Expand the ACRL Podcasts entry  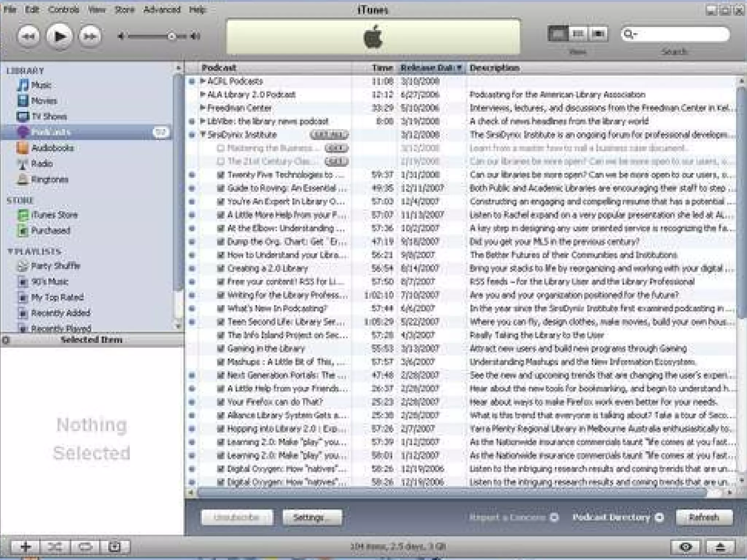(203, 81)
